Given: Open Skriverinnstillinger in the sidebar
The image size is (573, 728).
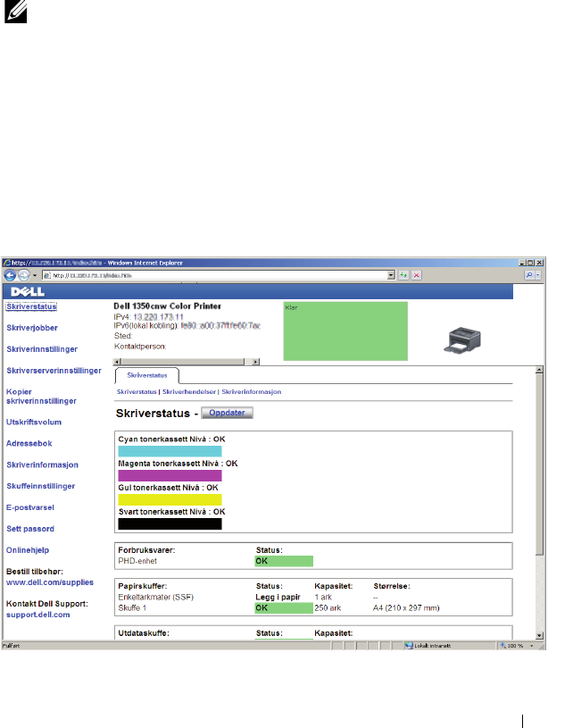Looking at the screenshot, I should (42, 349).
